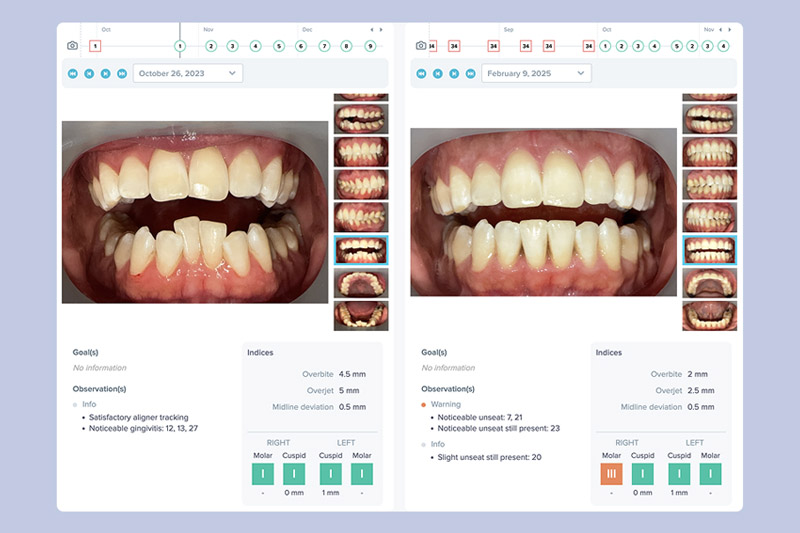
Task: Click 'Noticeable unseat still present: 23' warning
Action: point(498,428)
